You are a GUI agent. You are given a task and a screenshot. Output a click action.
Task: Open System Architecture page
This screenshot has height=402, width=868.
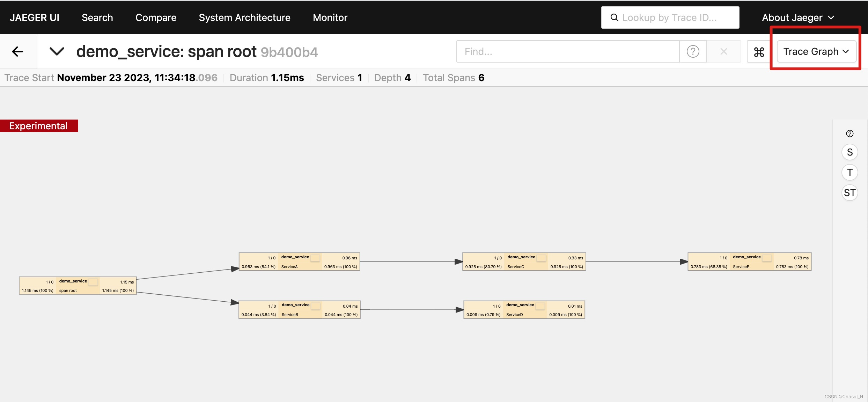[x=244, y=17]
